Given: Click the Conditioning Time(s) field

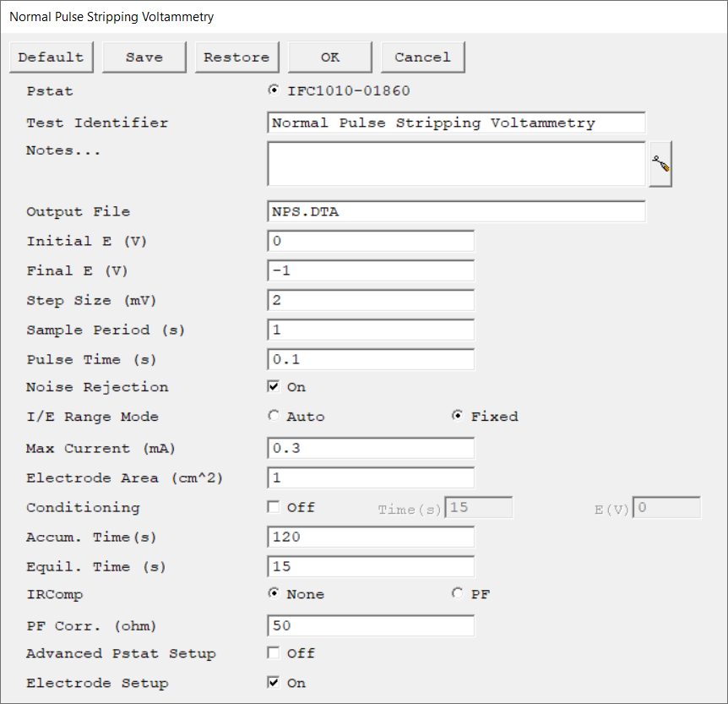Looking at the screenshot, I should tap(479, 507).
